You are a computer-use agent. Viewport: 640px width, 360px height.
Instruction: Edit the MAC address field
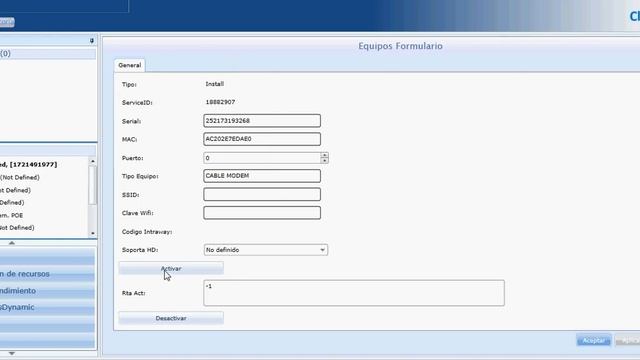[262, 139]
